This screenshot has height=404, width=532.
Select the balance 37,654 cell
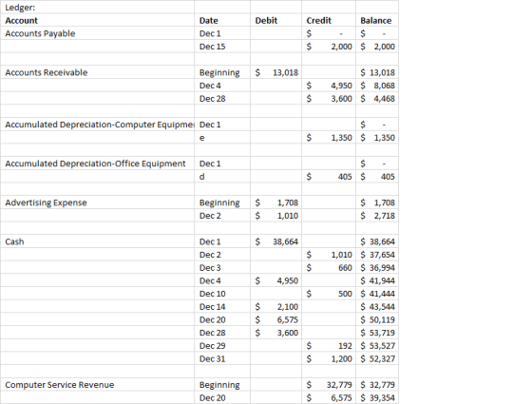[377, 255]
